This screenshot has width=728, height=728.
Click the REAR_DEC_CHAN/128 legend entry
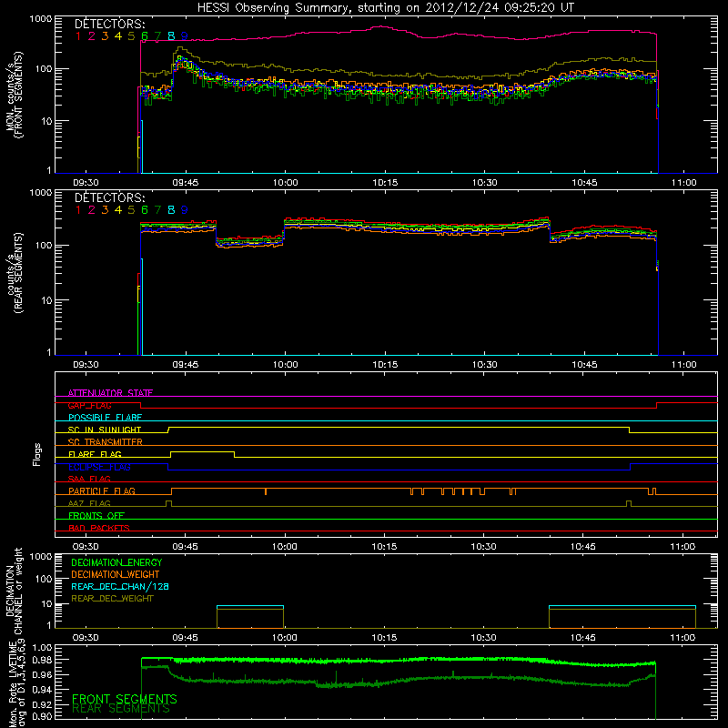pos(120,586)
